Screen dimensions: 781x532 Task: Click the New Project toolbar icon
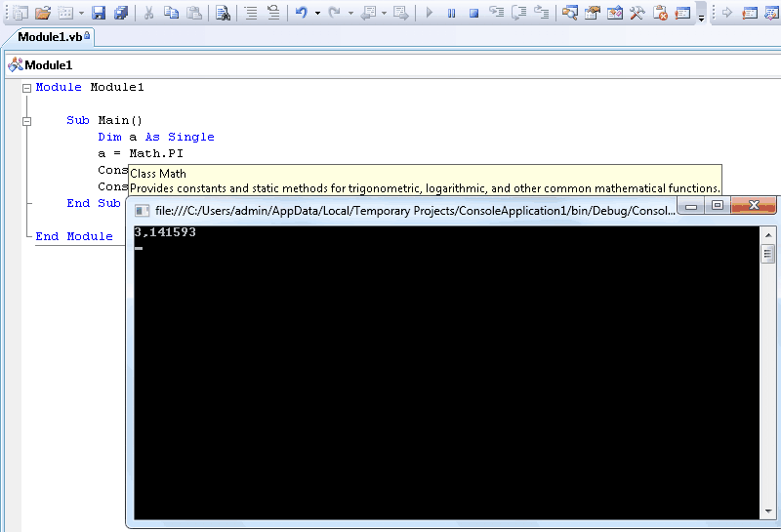pos(21,13)
